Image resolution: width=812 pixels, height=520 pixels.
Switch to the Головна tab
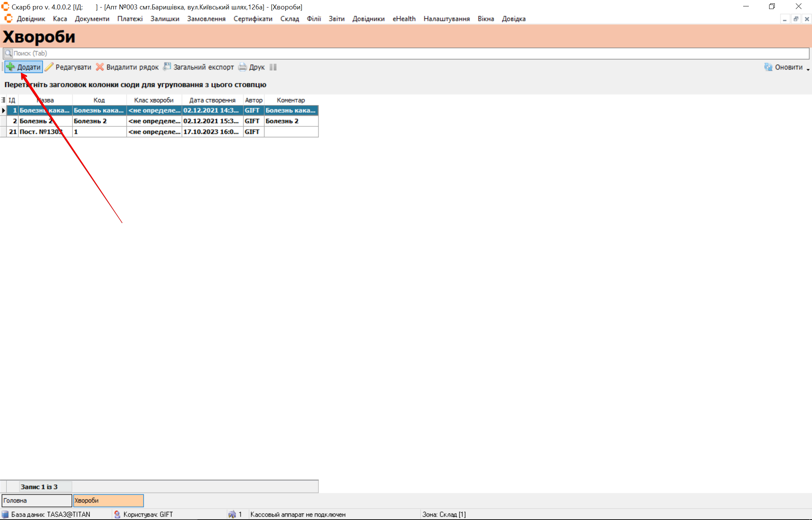pos(36,500)
